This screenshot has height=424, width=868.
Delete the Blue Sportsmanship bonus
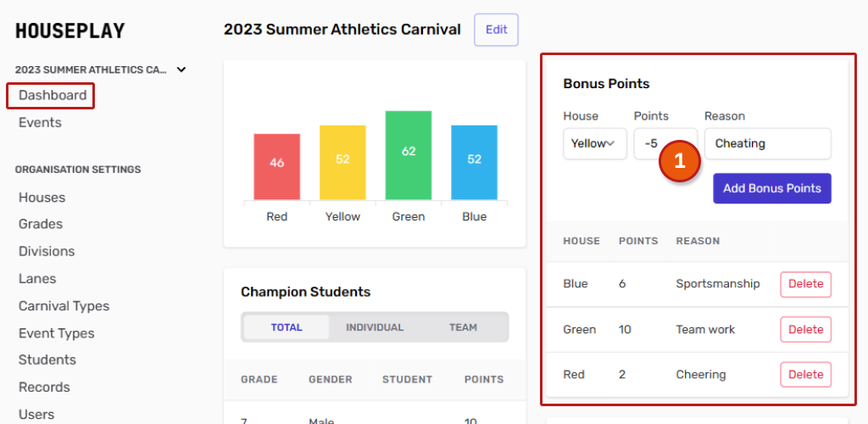coord(805,284)
